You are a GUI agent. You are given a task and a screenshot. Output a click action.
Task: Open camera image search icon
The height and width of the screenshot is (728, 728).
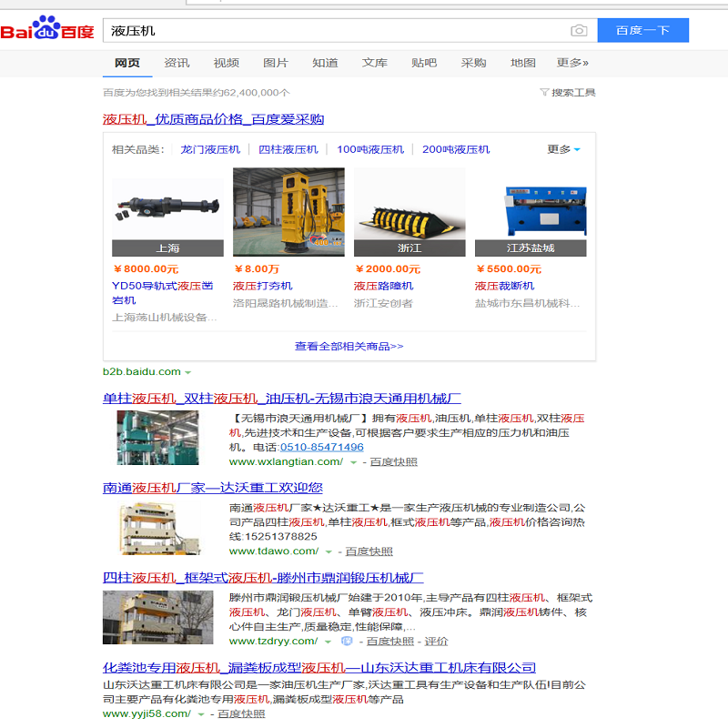[579, 31]
